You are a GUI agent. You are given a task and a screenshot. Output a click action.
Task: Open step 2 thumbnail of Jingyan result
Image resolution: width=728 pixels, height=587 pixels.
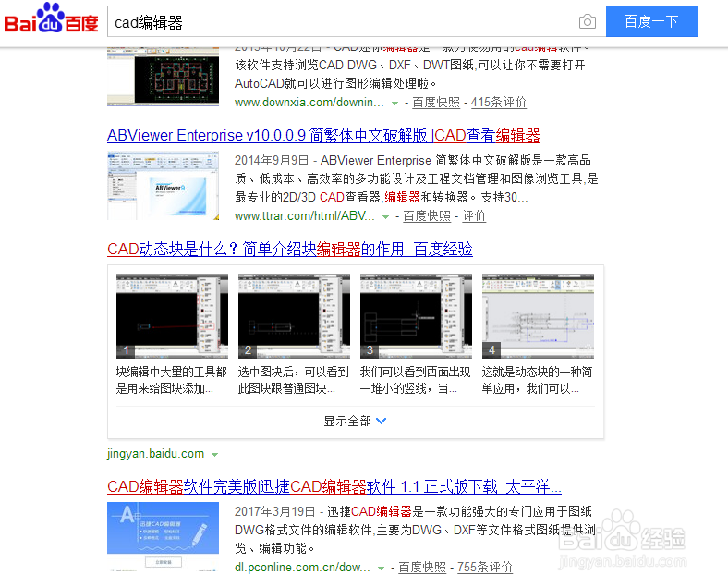(x=294, y=316)
